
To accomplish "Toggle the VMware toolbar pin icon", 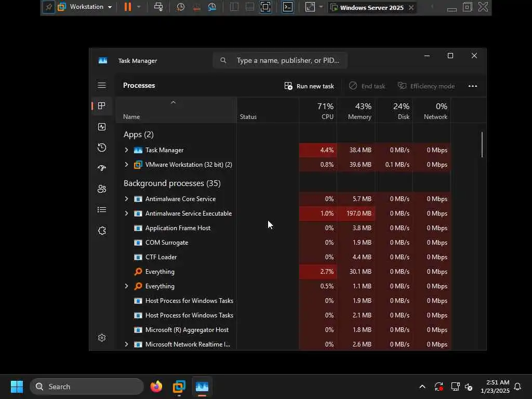I will (48, 7).
